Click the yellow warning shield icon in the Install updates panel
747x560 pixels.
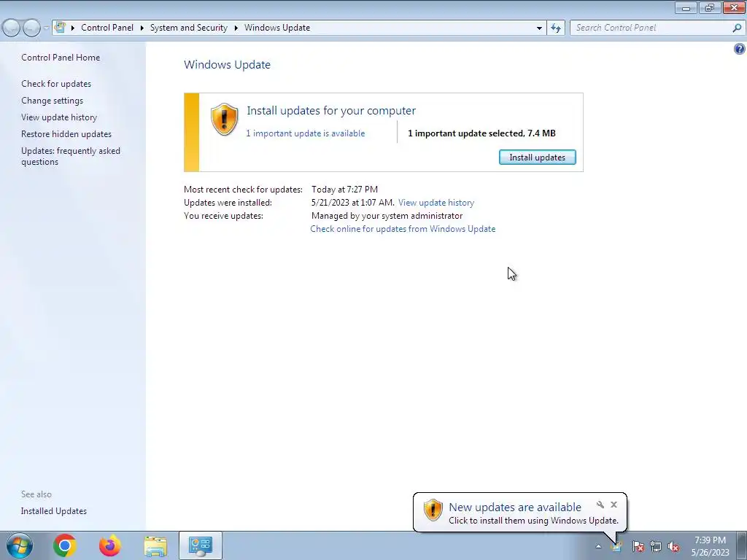coord(225,119)
